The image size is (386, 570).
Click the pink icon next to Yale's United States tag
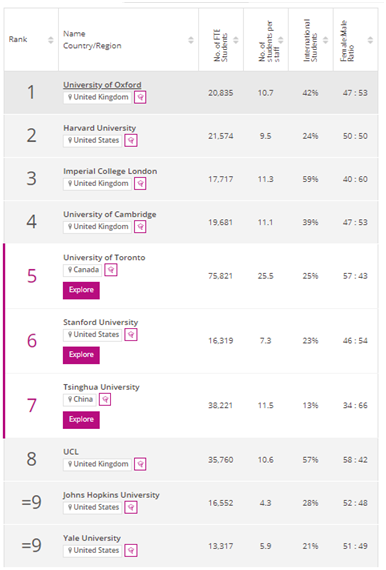click(131, 550)
